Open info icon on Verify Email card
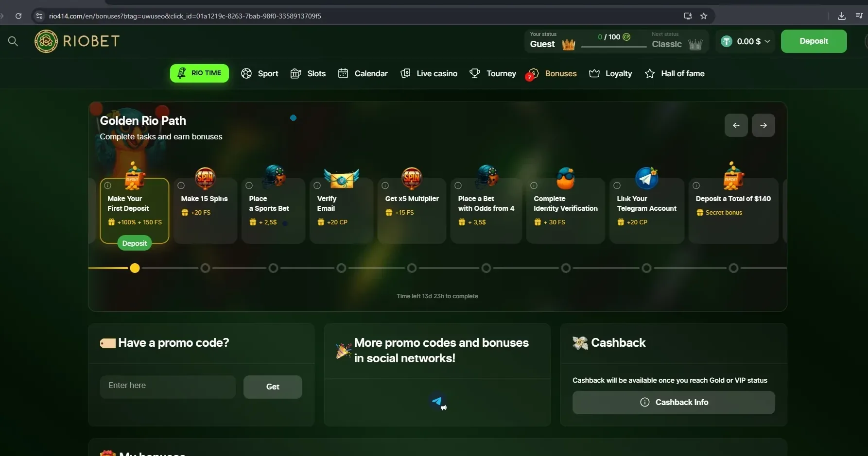This screenshot has width=868, height=456. (317, 186)
